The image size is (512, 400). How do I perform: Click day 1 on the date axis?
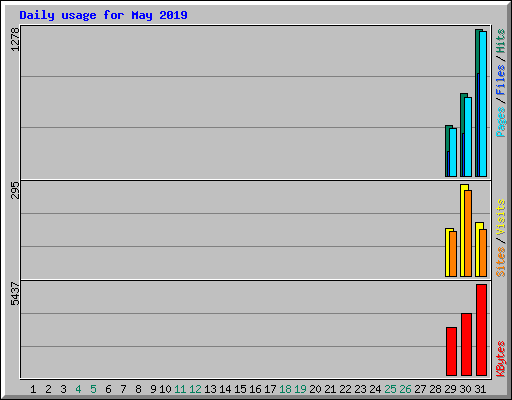tap(33, 389)
